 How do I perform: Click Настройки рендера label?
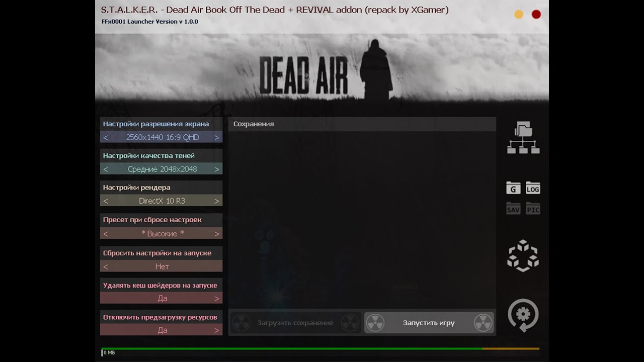tap(137, 187)
